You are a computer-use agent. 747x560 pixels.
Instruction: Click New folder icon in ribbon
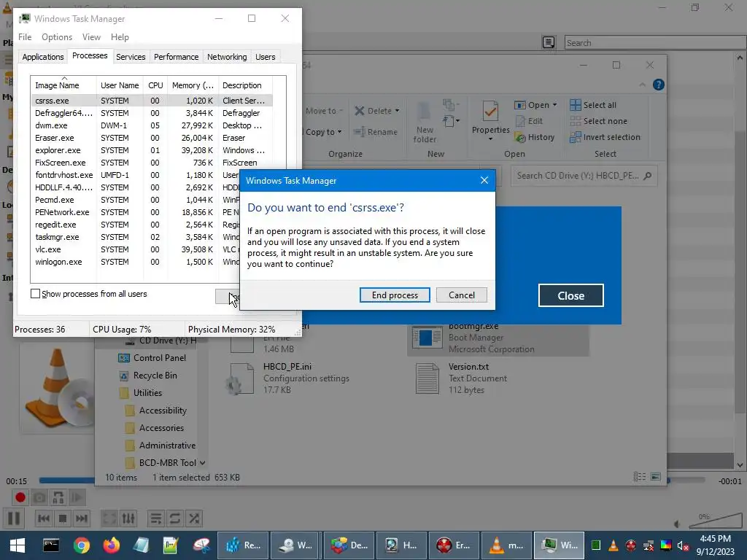point(425,111)
